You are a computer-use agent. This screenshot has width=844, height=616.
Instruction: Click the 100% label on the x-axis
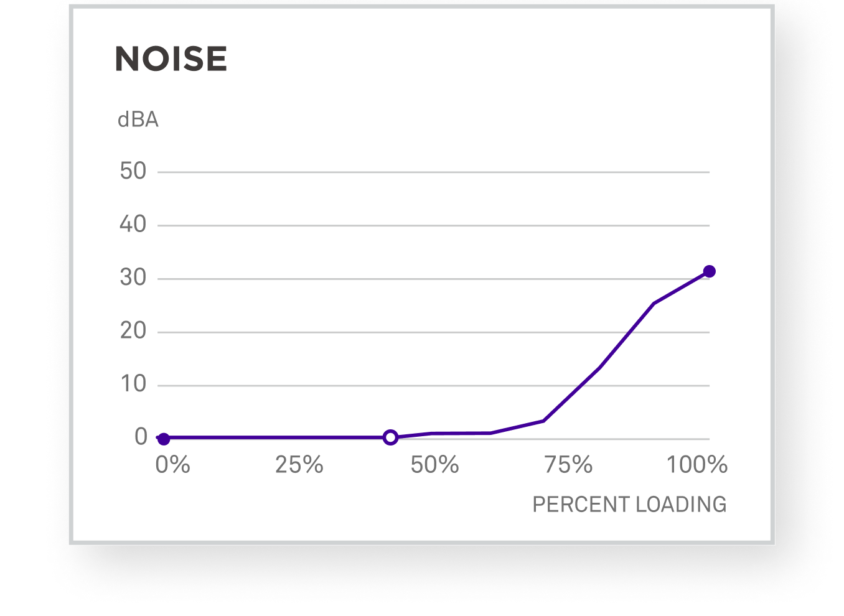click(697, 465)
